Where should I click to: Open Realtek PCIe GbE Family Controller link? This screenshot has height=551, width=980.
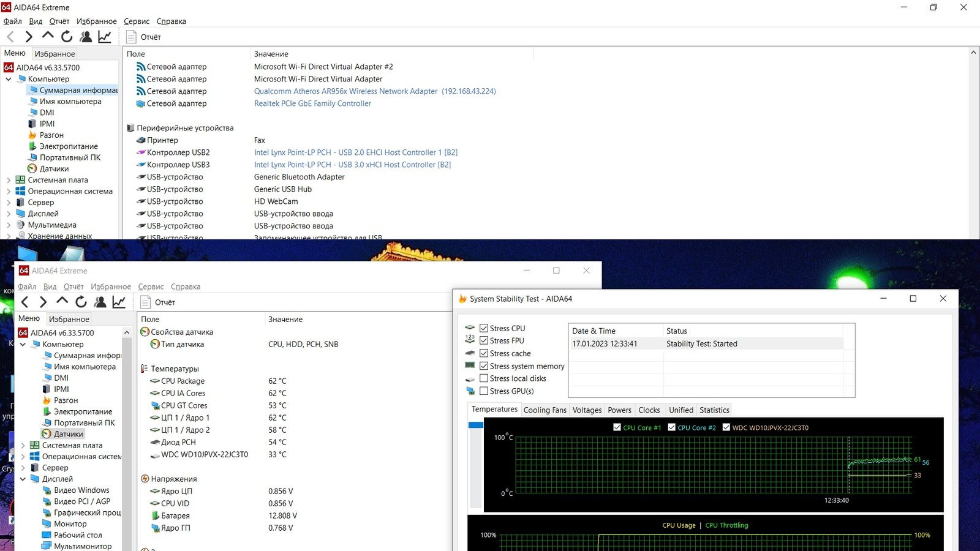[312, 103]
